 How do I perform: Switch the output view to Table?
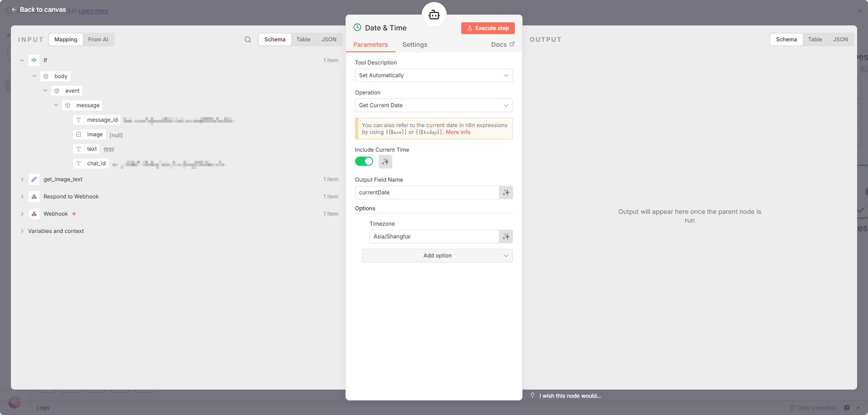(815, 40)
